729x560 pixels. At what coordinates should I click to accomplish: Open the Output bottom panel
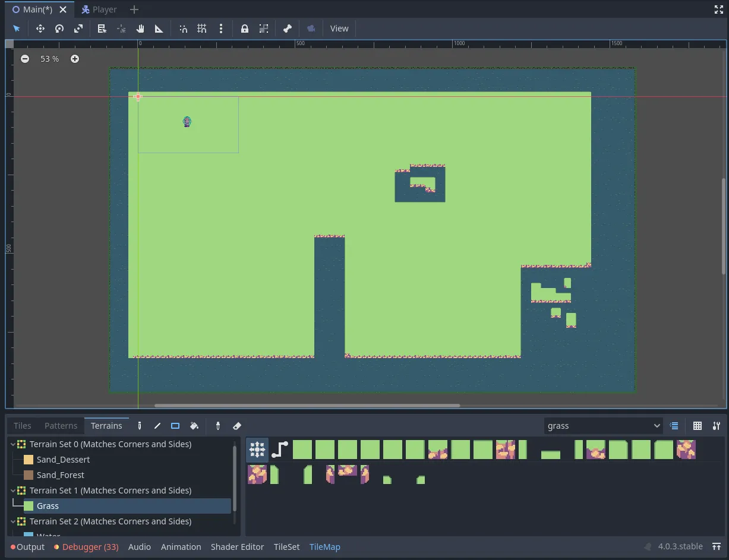27,547
